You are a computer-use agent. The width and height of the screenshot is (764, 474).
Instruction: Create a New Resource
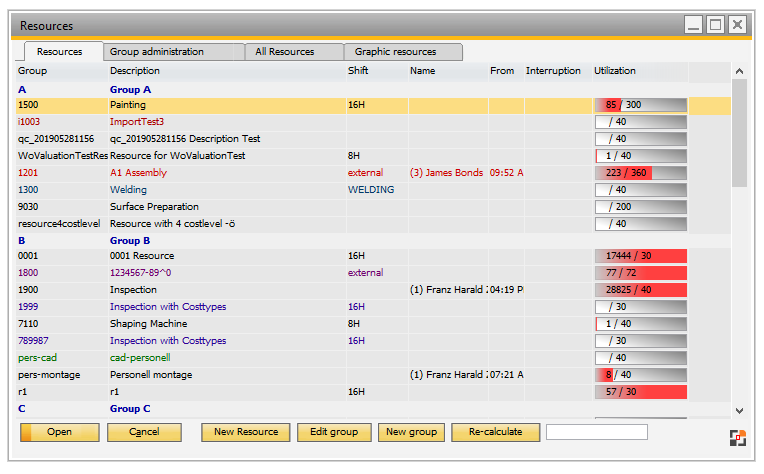tap(245, 432)
